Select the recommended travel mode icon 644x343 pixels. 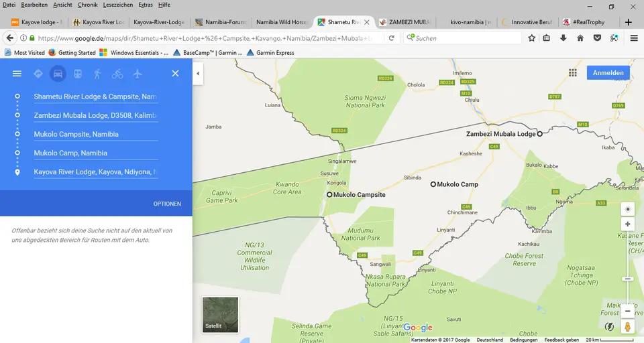pos(38,74)
